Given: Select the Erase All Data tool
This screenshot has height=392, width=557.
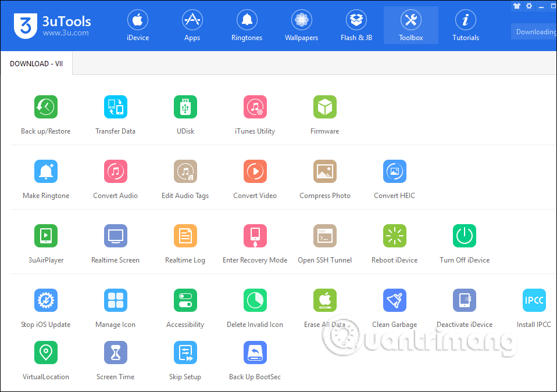Looking at the screenshot, I should 324,300.
